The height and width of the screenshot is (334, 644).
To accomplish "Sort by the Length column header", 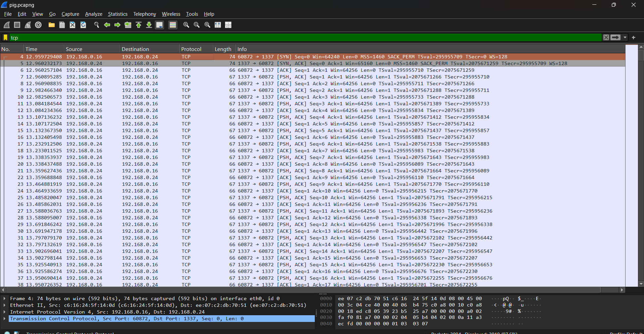I will (224, 49).
